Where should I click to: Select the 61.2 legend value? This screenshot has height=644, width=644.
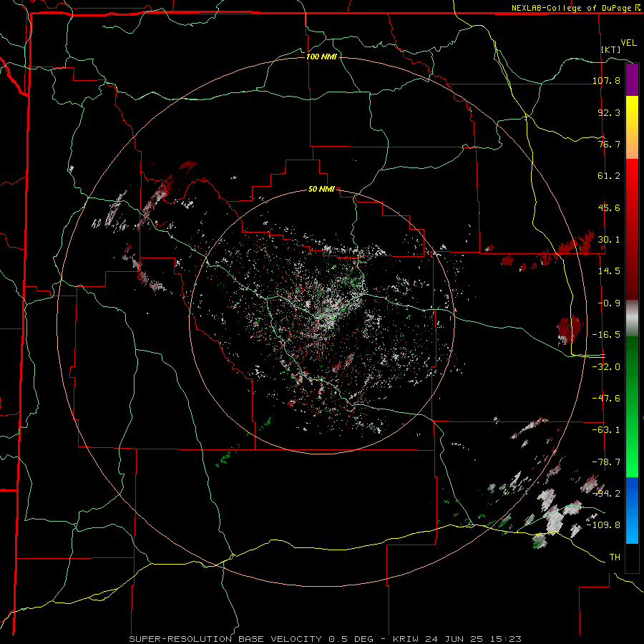point(609,176)
